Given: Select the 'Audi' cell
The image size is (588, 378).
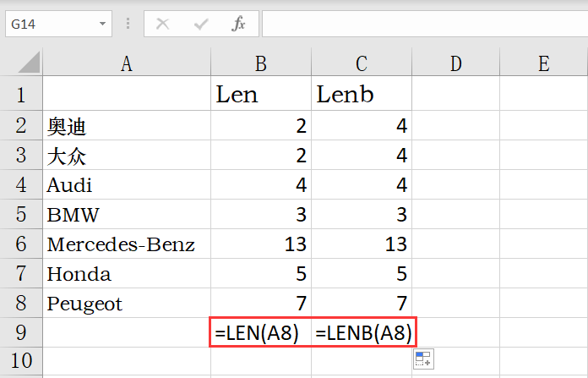Looking at the screenshot, I should 127,184.
